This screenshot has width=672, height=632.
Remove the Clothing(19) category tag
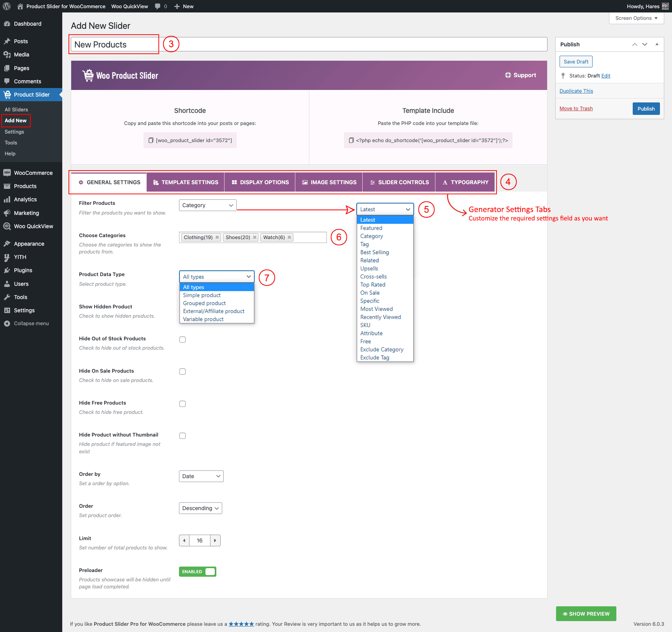(217, 237)
